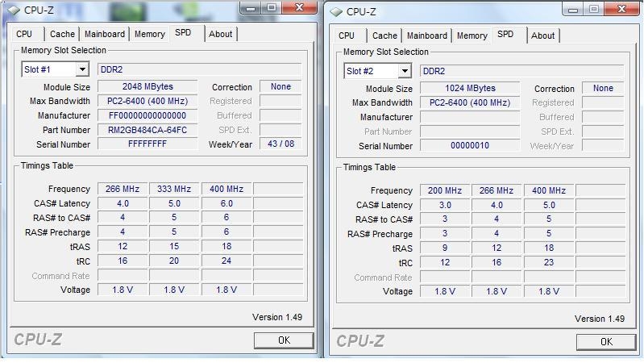This screenshot has height=363, width=644.
Task: Click serial number 00000010
Action: 470,145
